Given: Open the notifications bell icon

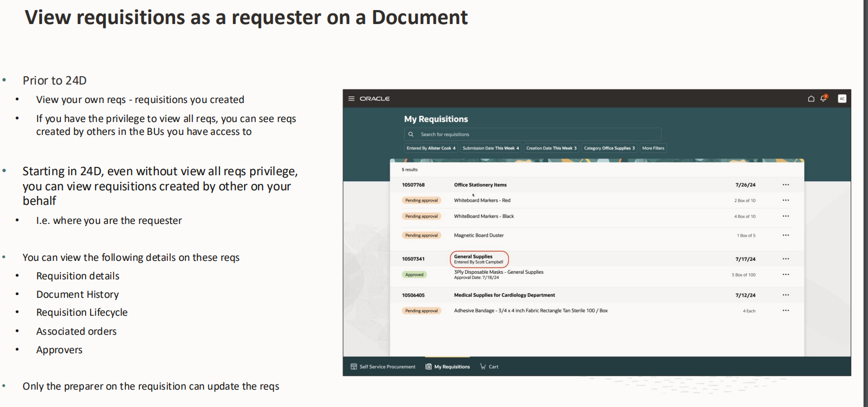Looking at the screenshot, I should click(823, 98).
